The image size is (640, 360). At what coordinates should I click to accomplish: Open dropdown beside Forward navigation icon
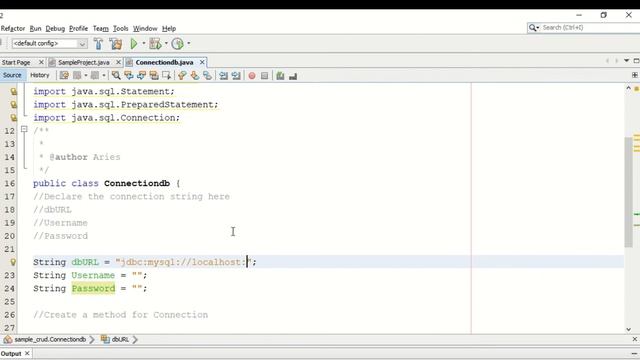pos(104,76)
